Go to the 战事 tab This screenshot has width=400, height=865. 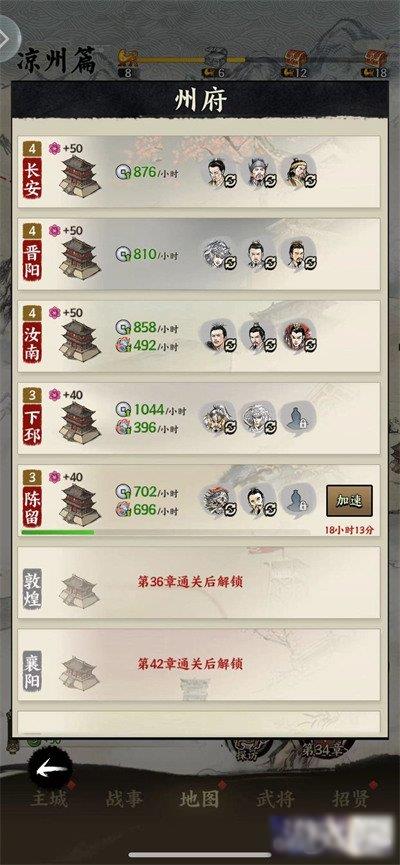coord(124,798)
